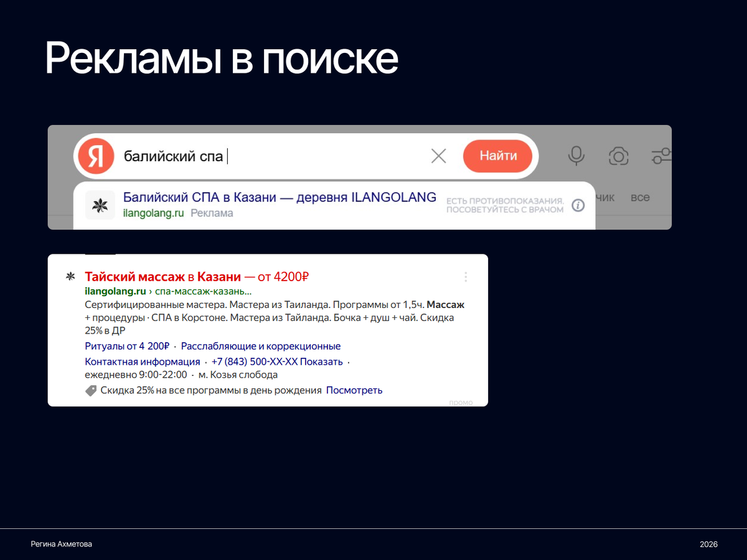Click the small flower favicon beside Тайский массаж
Viewport: 747px width, 560px height.
pos(70,276)
